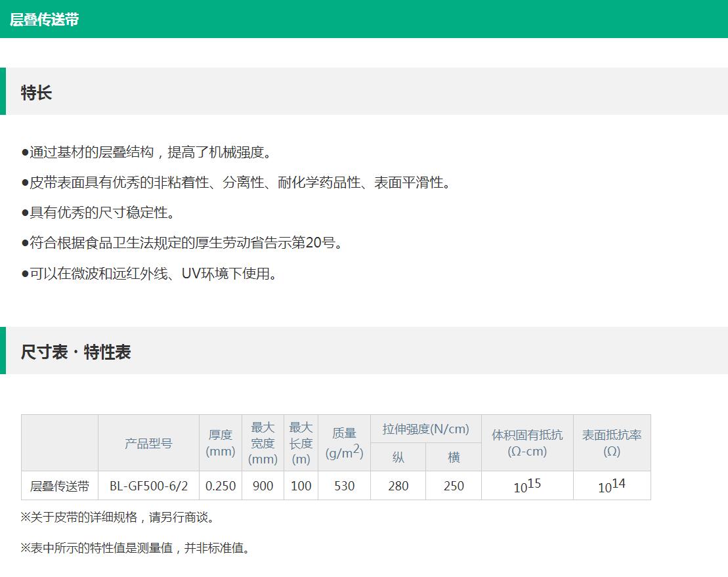Click the 900 max width value
The height and width of the screenshot is (577, 728).
pos(263,486)
